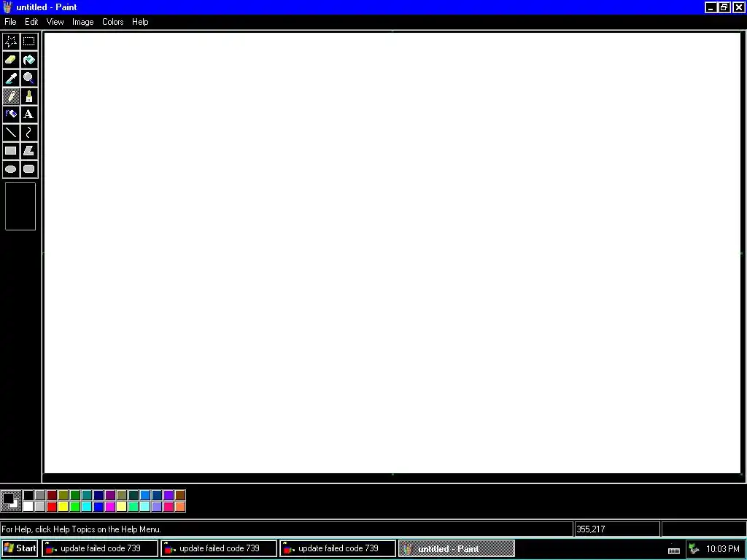747x560 pixels.
Task: Choose the black palette swatch
Action: tap(28, 495)
